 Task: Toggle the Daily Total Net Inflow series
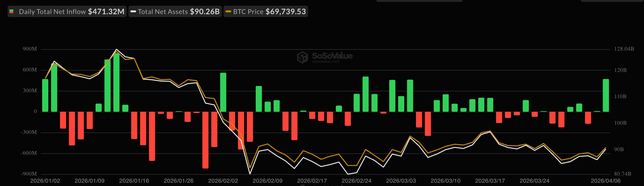pos(52,12)
